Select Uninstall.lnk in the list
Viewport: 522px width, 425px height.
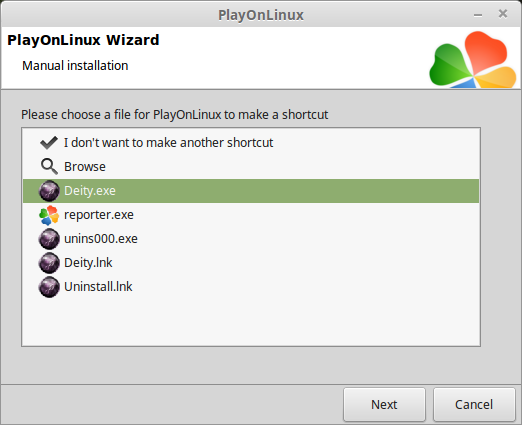[x=98, y=287]
